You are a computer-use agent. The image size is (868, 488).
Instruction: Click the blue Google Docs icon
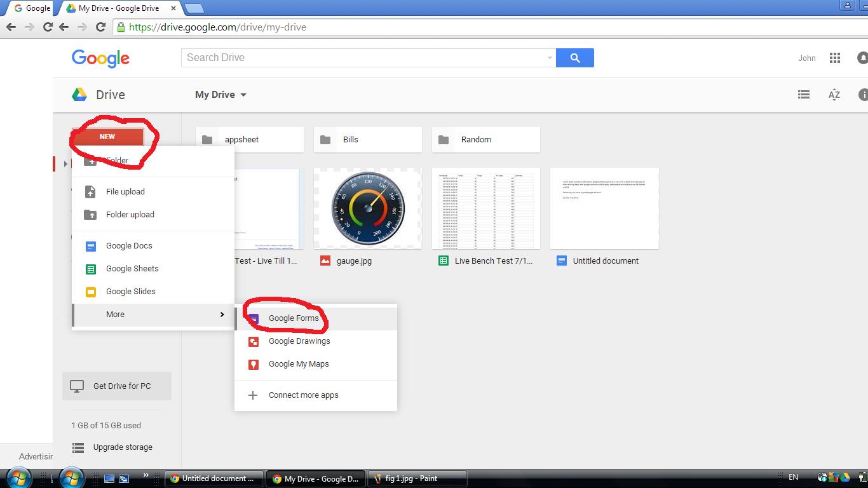click(x=91, y=246)
